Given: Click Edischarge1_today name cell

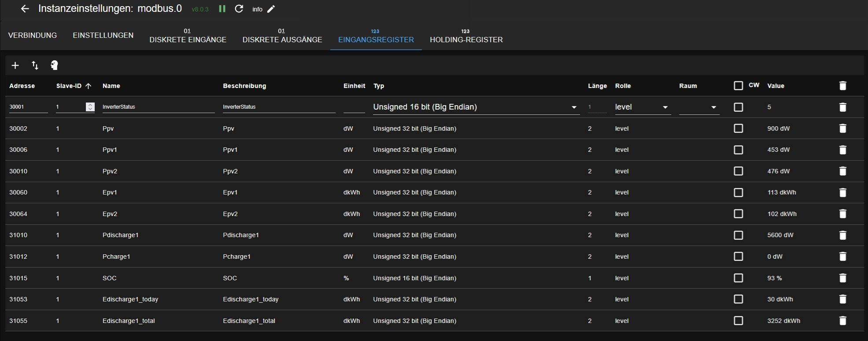Looking at the screenshot, I should click(x=130, y=299).
